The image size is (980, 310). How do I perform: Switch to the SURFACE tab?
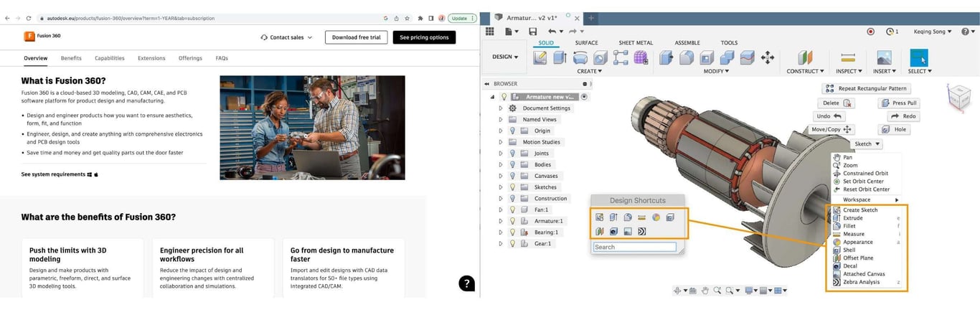586,43
